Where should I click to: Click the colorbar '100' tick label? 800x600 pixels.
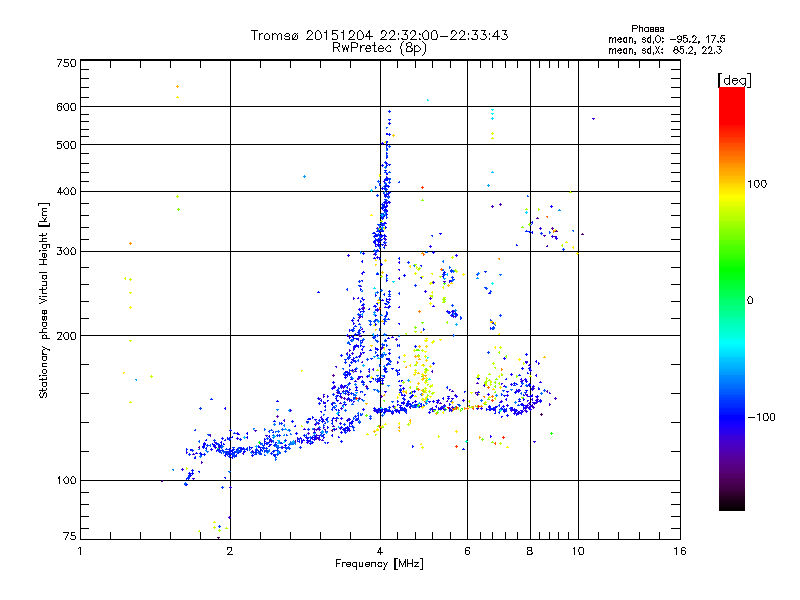tap(757, 184)
